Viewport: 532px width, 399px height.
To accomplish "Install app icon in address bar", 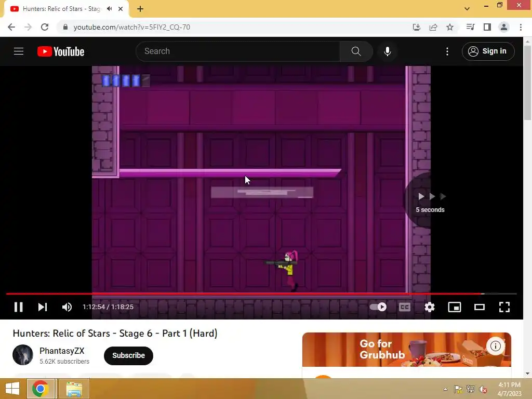I will click(416, 27).
